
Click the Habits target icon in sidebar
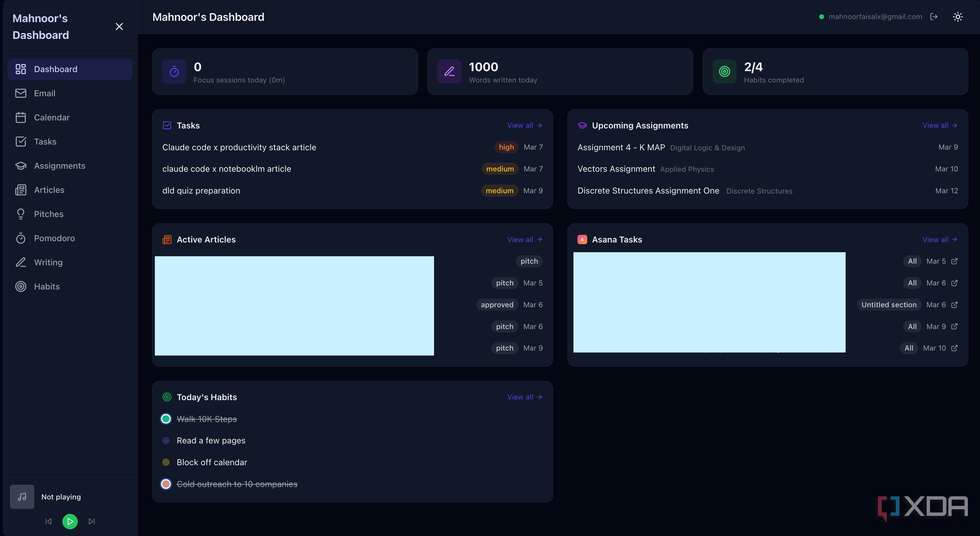20,286
